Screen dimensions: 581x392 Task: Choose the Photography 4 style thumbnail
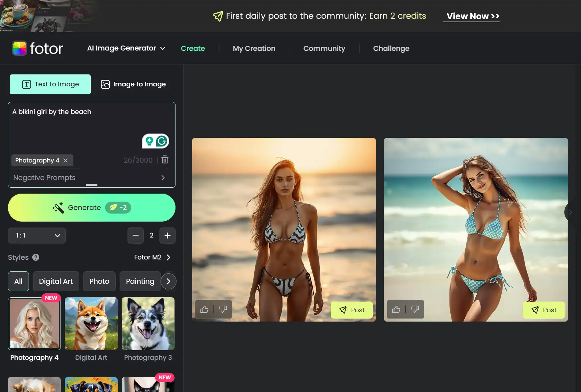35,324
